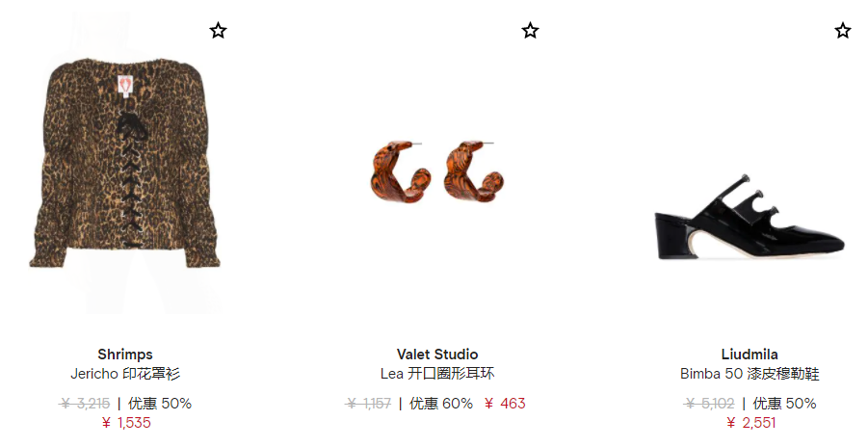Click sale price ¥ 463
The height and width of the screenshot is (447, 868).
click(504, 404)
